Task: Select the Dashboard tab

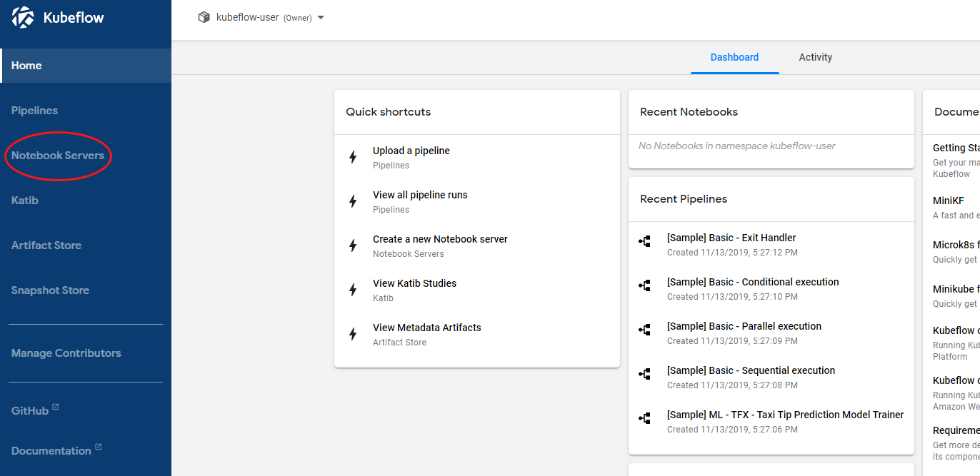Action: point(734,57)
